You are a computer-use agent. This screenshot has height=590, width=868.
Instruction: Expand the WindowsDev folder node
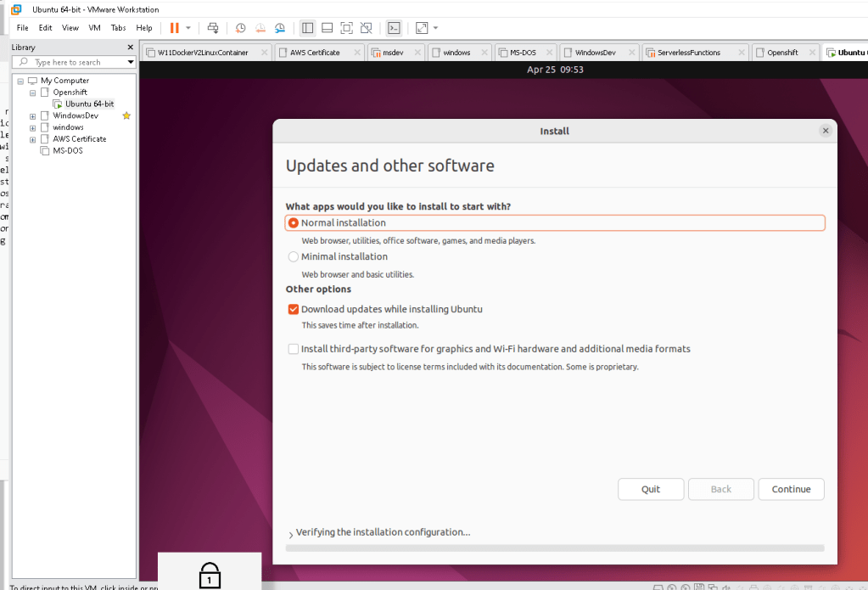[x=32, y=115]
